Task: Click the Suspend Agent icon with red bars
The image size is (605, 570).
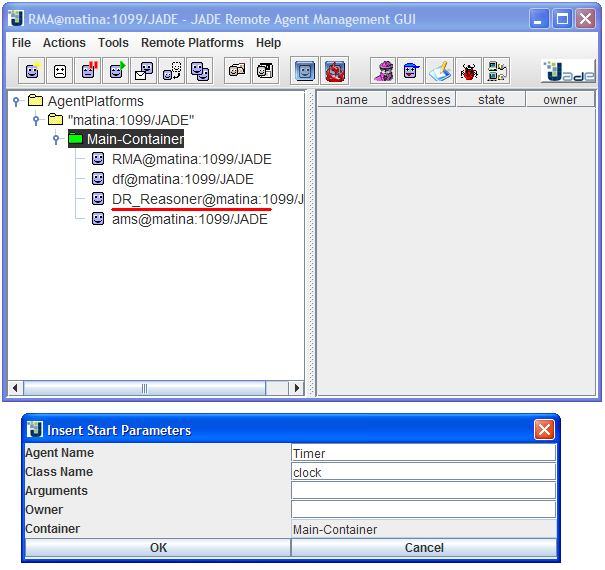Action: pyautogui.click(x=88, y=71)
